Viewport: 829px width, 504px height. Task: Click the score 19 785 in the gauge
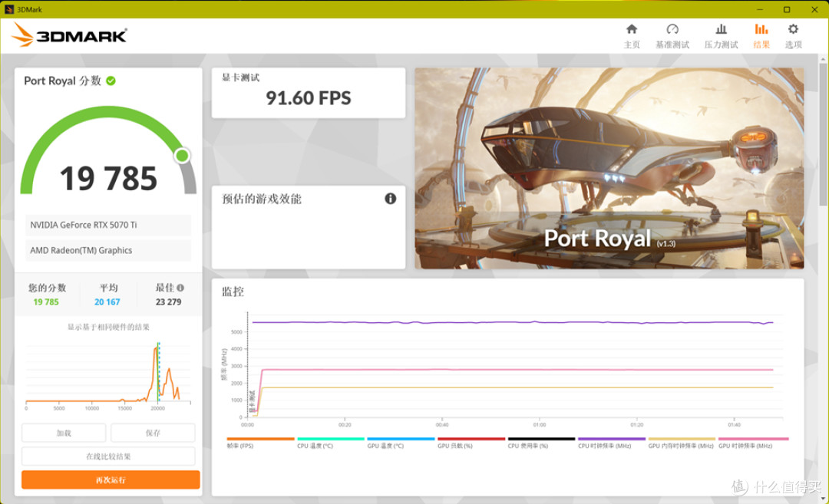point(108,179)
